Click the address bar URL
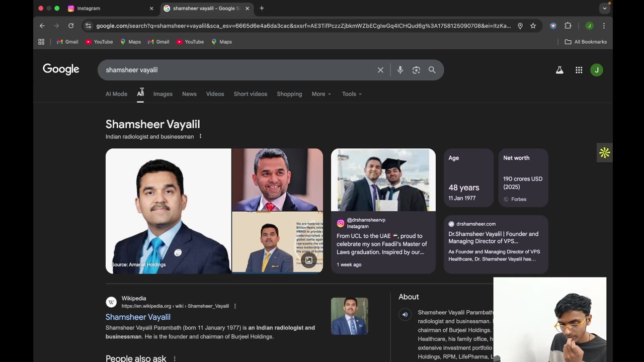 (303, 26)
